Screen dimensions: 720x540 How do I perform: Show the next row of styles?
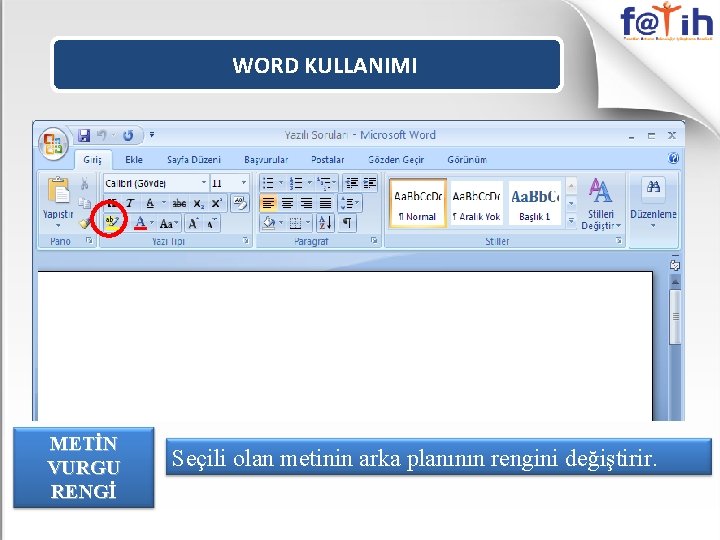(571, 203)
